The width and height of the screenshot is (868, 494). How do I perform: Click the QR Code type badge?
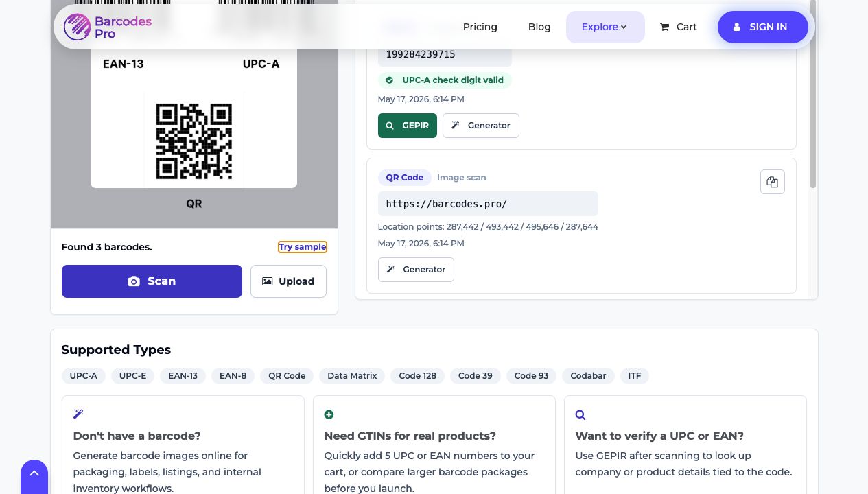404,178
